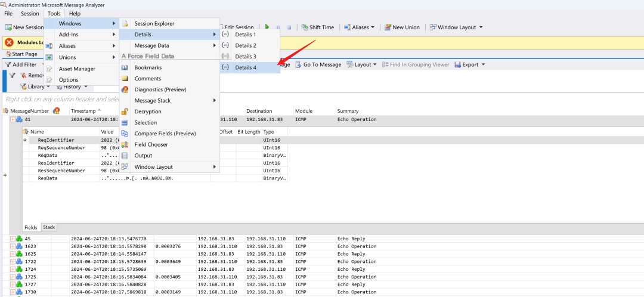The height and width of the screenshot is (297, 644).
Task: Click the Stop session square icon
Action: point(289,27)
